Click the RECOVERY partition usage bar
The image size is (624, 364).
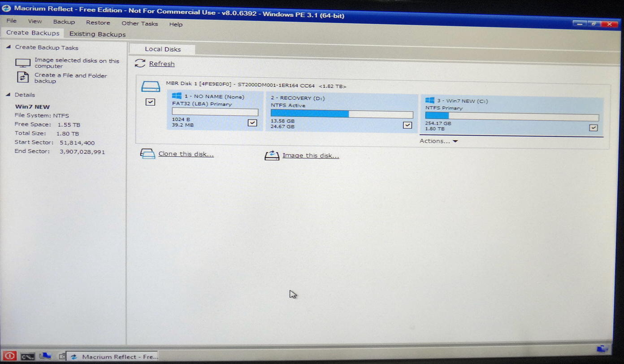pyautogui.click(x=342, y=114)
